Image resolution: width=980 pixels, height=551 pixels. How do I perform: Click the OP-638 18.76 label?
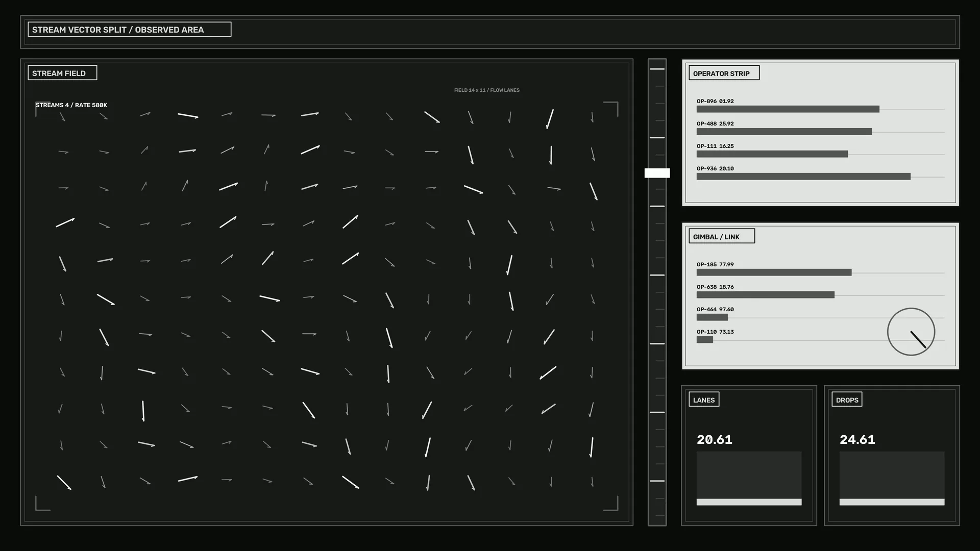pos(715,287)
